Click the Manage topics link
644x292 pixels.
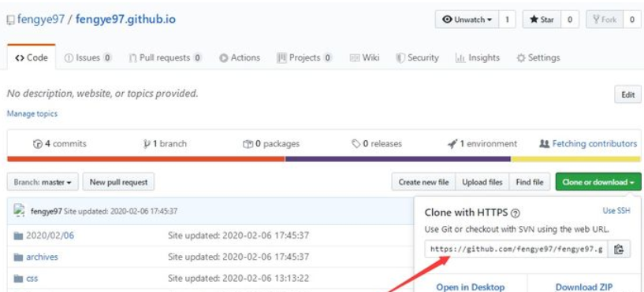coord(32,113)
